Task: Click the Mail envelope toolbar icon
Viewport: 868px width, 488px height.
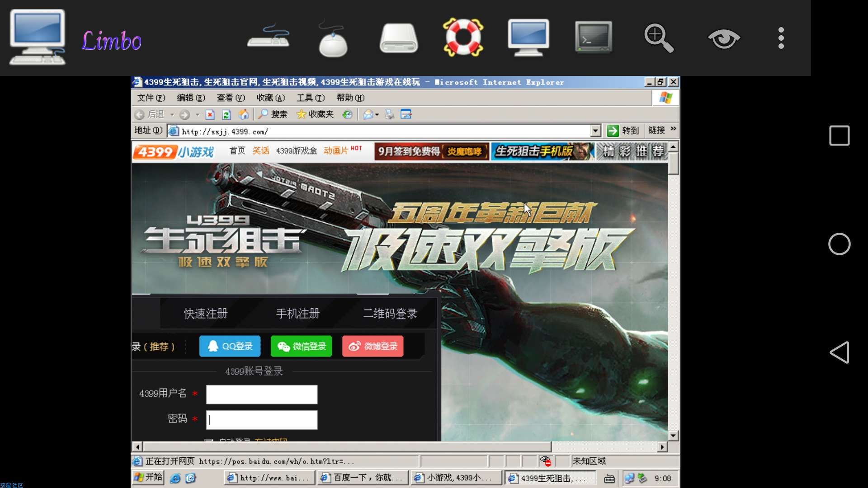Action: click(368, 115)
